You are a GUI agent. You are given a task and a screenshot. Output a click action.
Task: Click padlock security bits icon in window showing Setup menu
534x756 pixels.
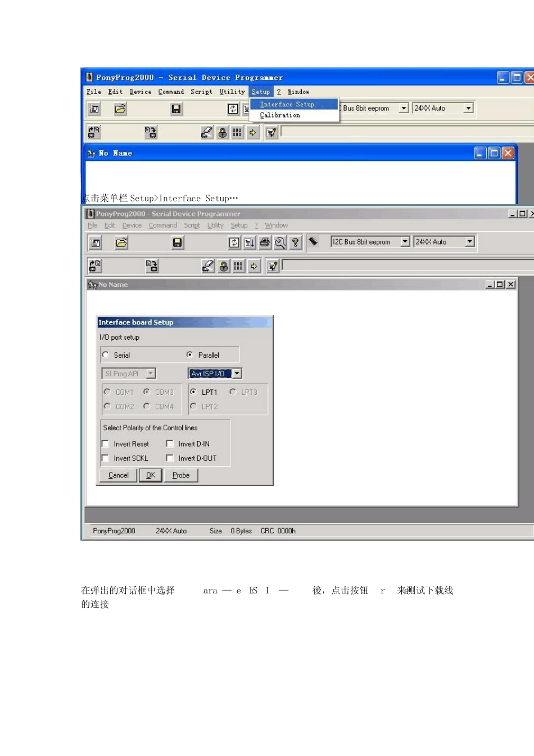pos(223,133)
